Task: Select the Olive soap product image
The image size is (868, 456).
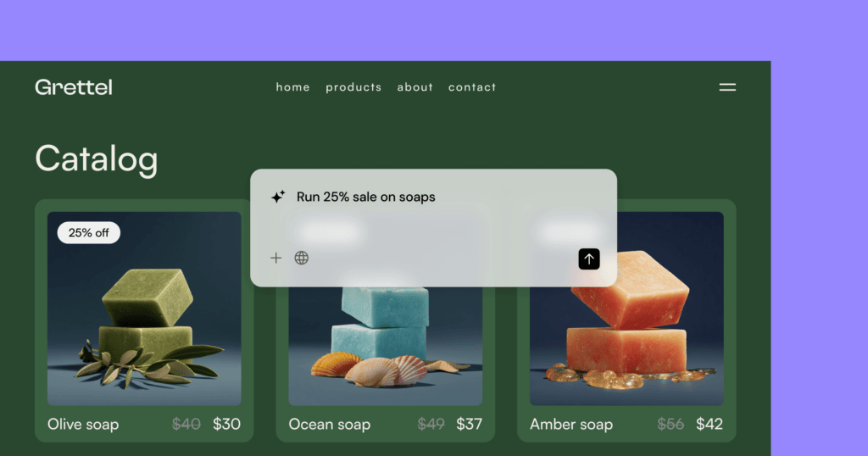Action: 144,309
